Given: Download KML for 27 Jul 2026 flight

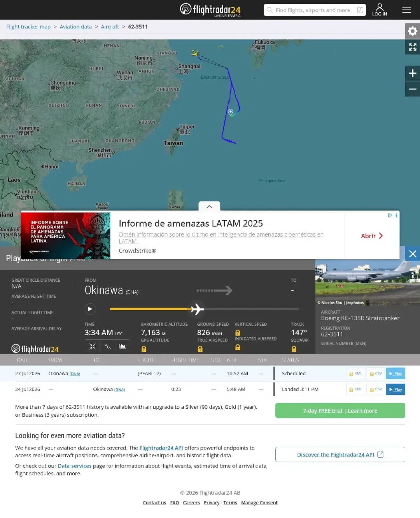Looking at the screenshot, I should [356, 374].
